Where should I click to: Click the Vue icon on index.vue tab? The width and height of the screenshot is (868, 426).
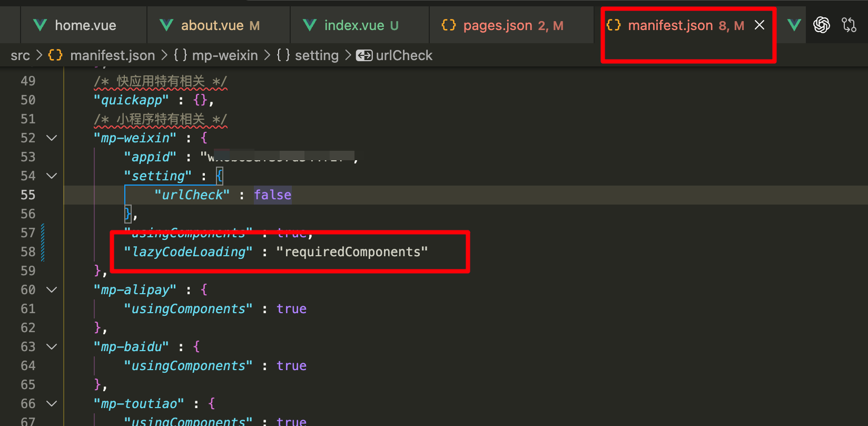[310, 25]
